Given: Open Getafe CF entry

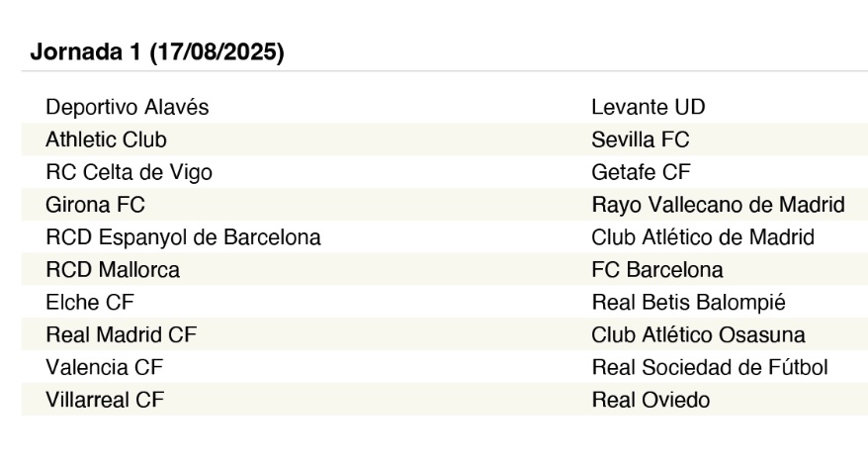Looking at the screenshot, I should [x=641, y=172].
